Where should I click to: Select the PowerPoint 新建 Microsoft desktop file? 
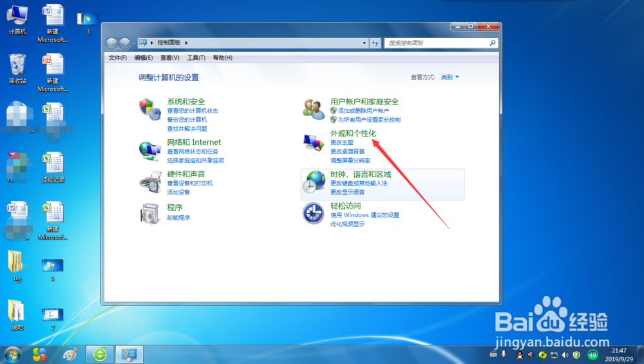click(x=53, y=73)
